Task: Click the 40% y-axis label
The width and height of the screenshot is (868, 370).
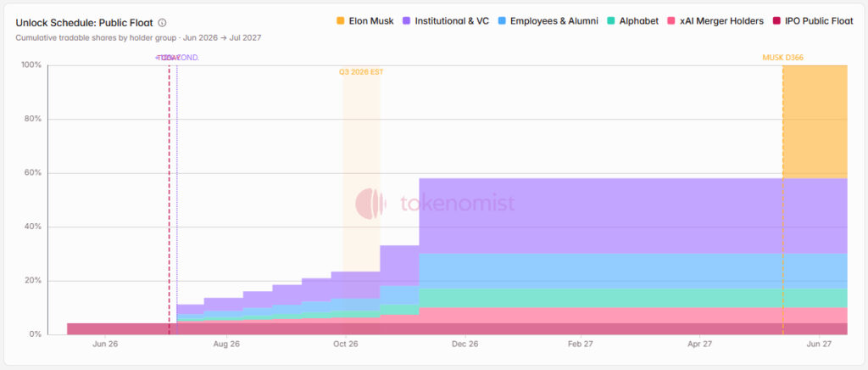Action: tap(33, 227)
